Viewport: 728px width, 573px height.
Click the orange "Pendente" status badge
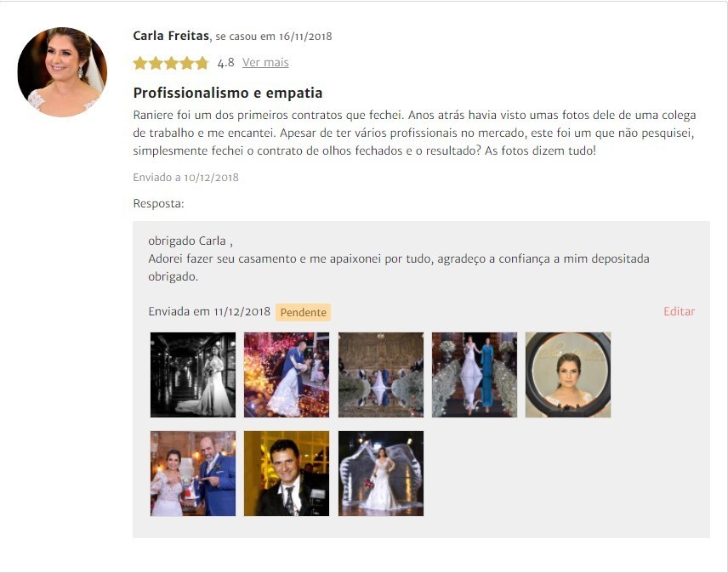click(x=303, y=312)
